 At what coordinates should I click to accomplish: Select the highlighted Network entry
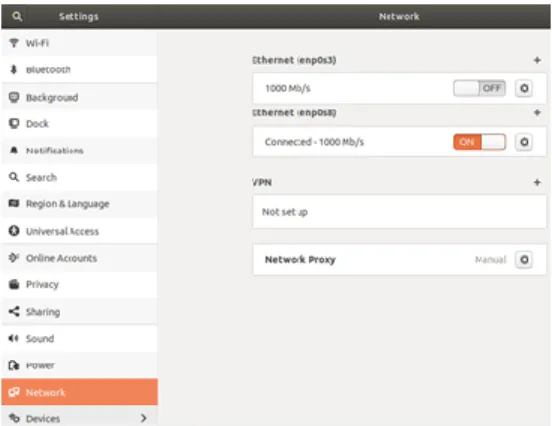point(80,392)
